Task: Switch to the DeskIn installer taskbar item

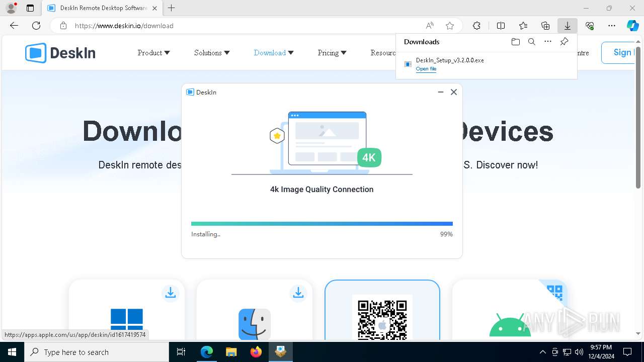Action: pyautogui.click(x=281, y=352)
